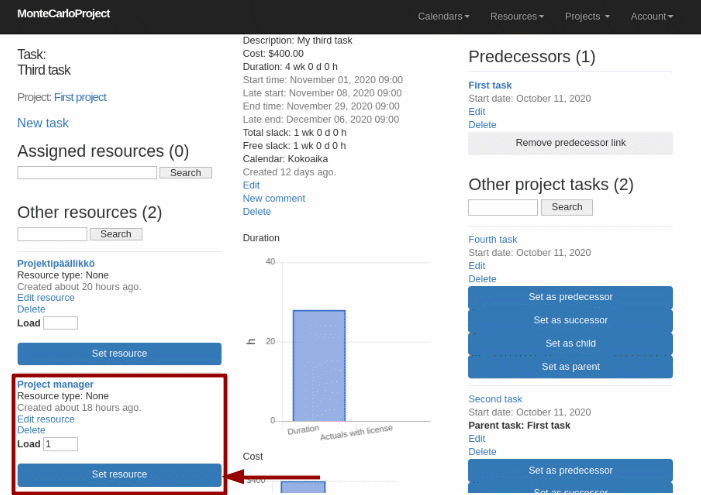Open the Resources dropdown menu
701x495 pixels.
[x=517, y=17]
